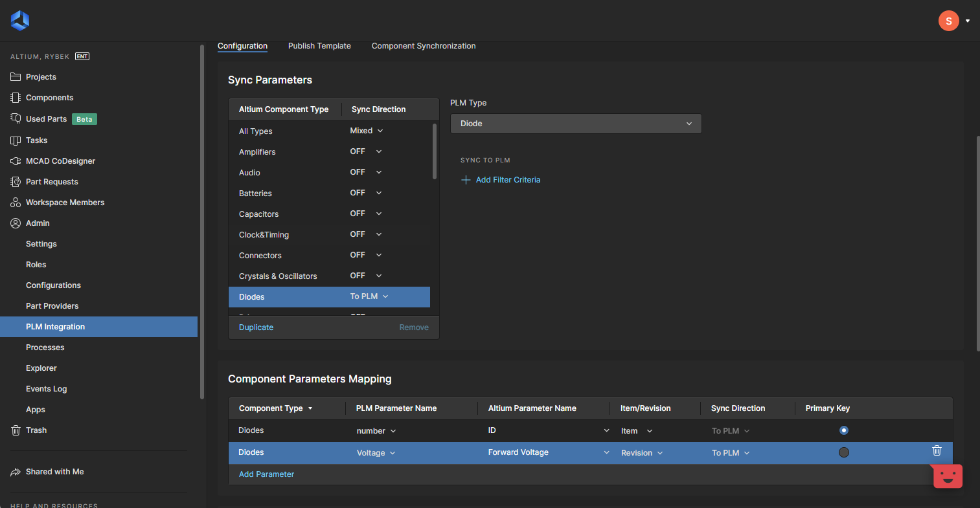980x508 pixels.
Task: Click the Remove link
Action: click(x=414, y=327)
